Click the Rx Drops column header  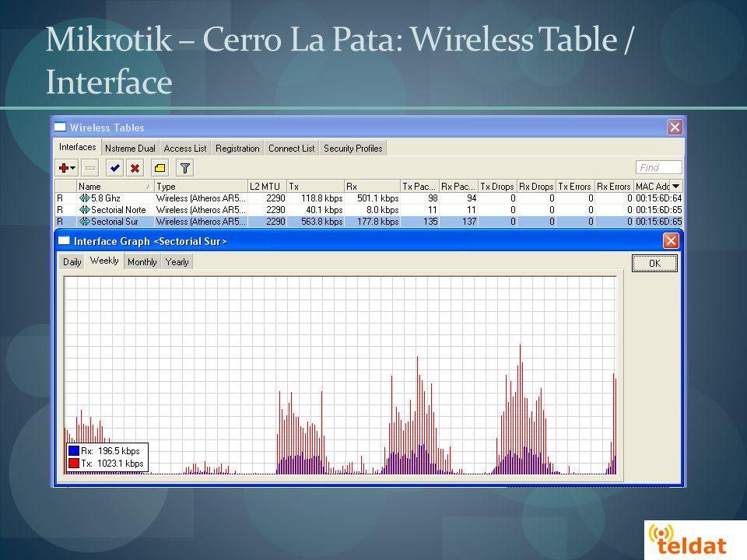[536, 186]
